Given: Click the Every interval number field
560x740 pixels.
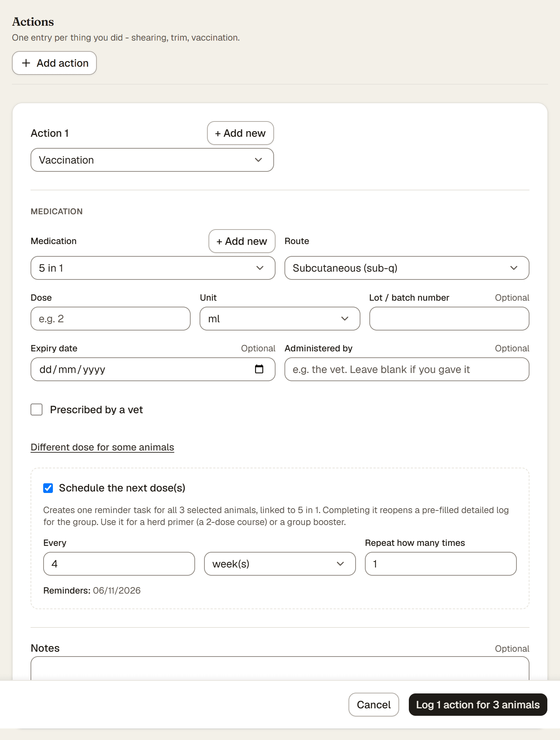Looking at the screenshot, I should [x=119, y=564].
